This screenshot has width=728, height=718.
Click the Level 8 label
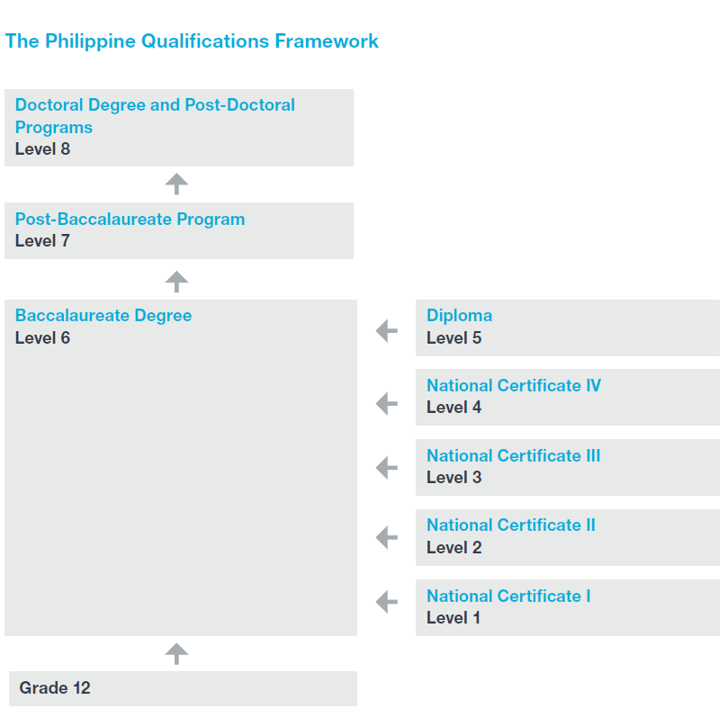tap(42, 149)
